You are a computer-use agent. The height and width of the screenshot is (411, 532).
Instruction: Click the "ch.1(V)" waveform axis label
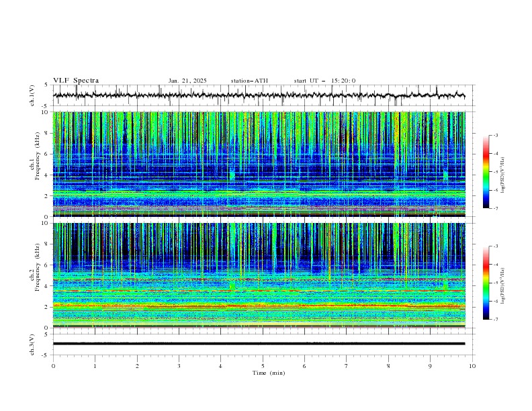pyautogui.click(x=32, y=95)
